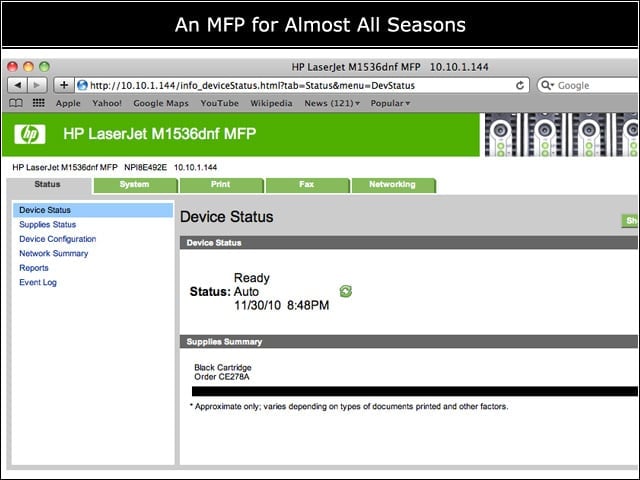Open the YouTube bookmark
640x480 pixels.
tap(220, 103)
